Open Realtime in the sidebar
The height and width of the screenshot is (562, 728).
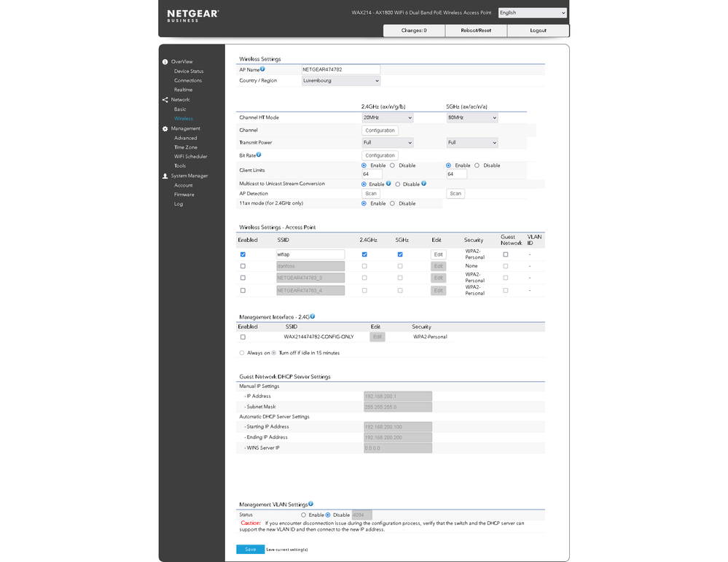point(183,90)
